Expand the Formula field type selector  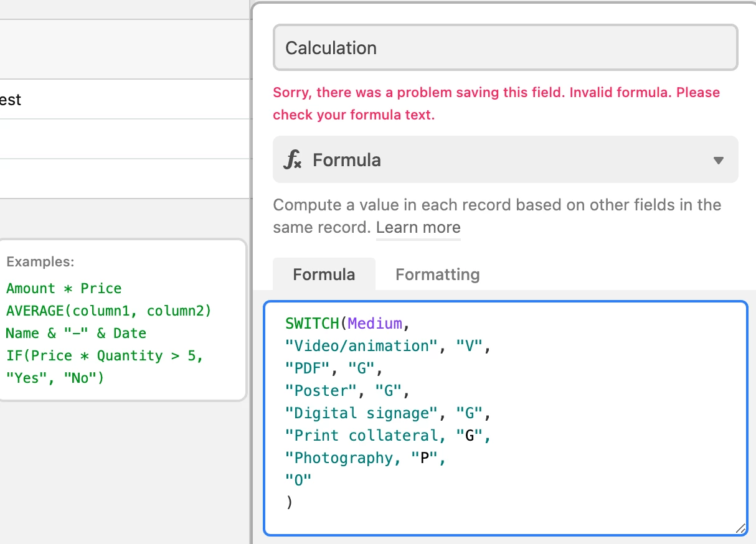click(504, 160)
